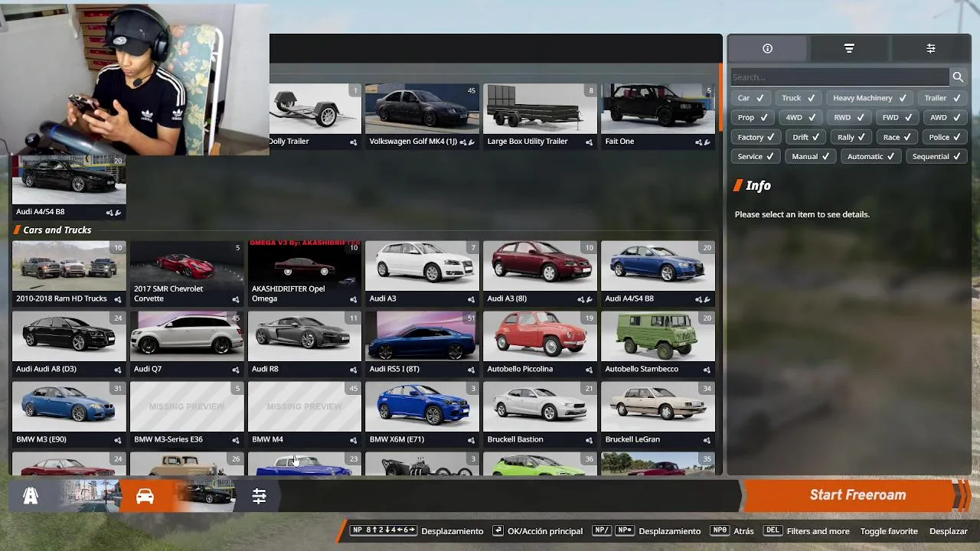
Task: Click the Toggle favorite hint
Action: [889, 531]
